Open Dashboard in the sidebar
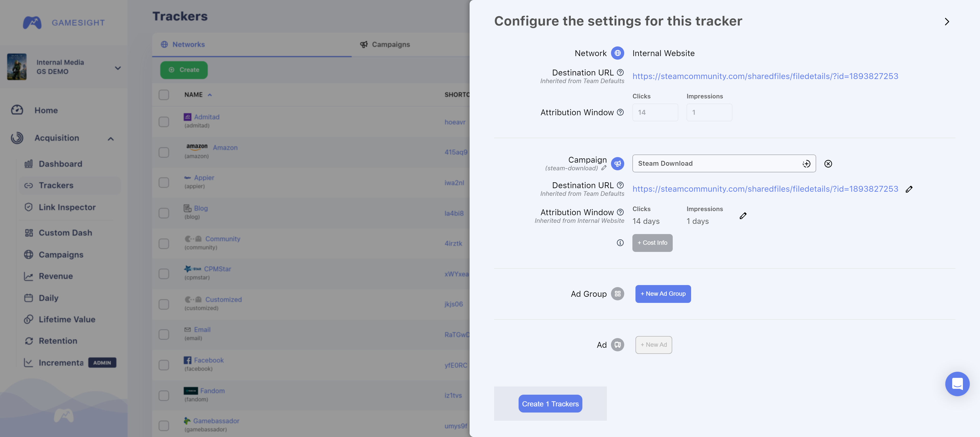 (x=60, y=164)
